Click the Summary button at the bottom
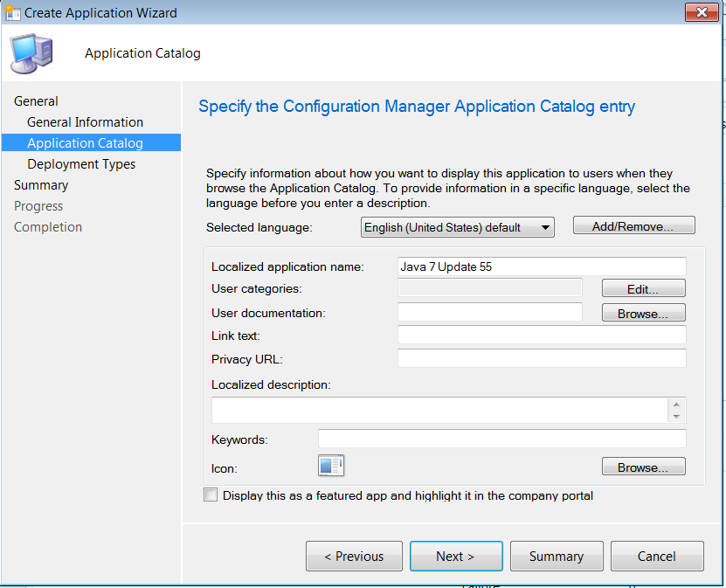 (556, 556)
